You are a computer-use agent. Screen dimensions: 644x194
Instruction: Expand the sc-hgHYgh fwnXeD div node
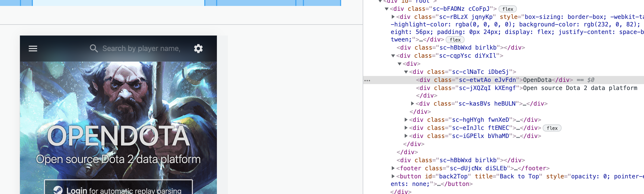click(406, 120)
